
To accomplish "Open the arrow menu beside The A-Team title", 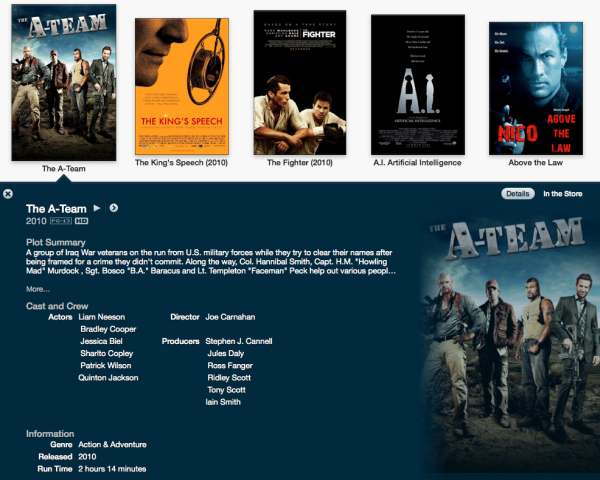I will tap(114, 208).
